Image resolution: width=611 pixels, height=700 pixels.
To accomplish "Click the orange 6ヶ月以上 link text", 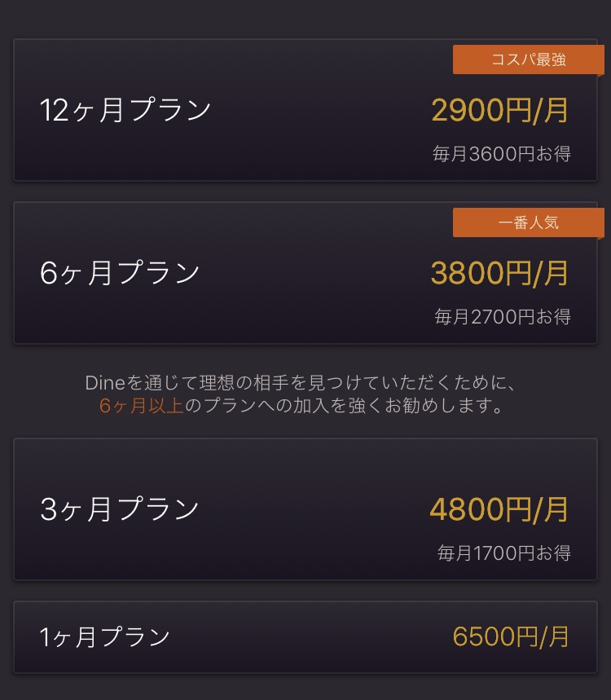I will (142, 406).
